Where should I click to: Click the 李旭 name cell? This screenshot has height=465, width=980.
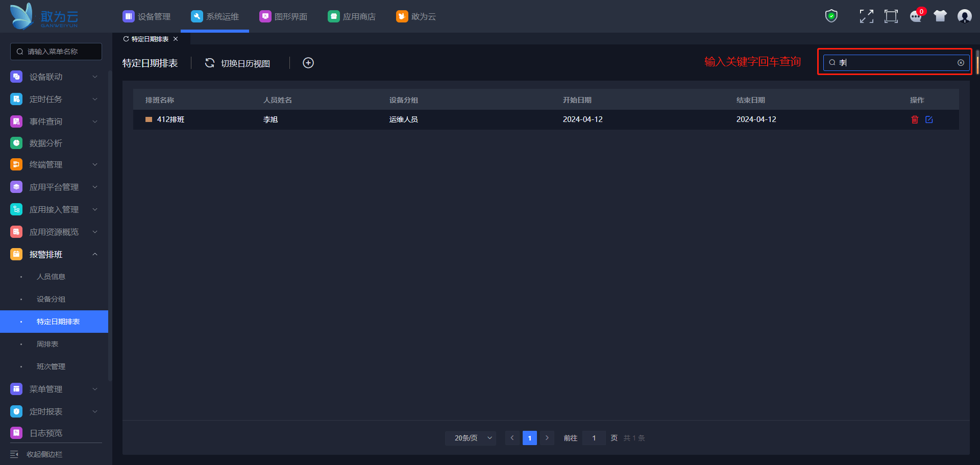tap(271, 119)
